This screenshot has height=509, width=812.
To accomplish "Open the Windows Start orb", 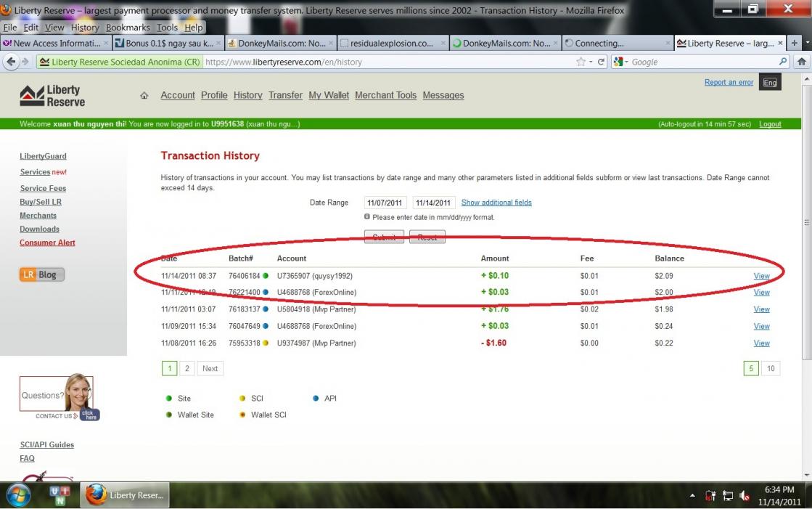I will pos(17,495).
